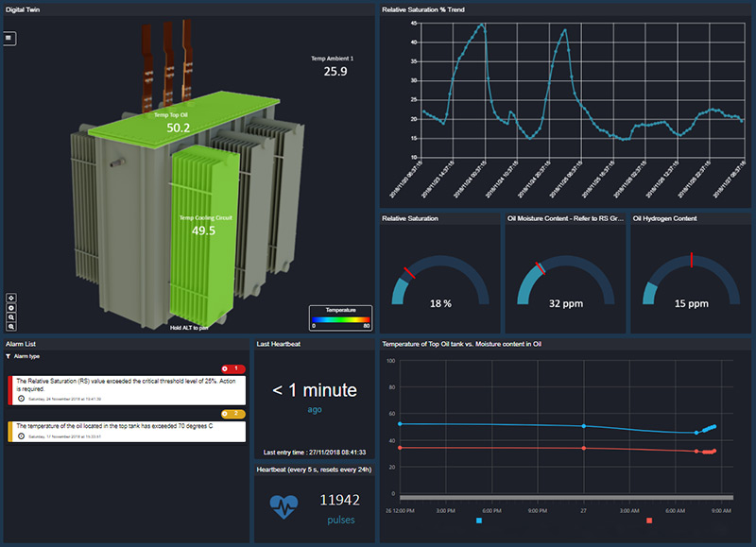Click clock icon on top tank temperature alarm
756x547 pixels.
22,436
